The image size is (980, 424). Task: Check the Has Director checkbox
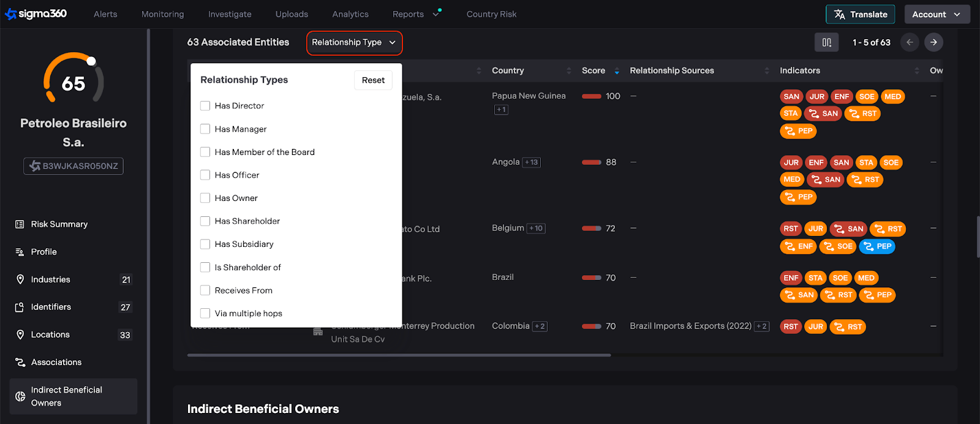pyautogui.click(x=205, y=106)
